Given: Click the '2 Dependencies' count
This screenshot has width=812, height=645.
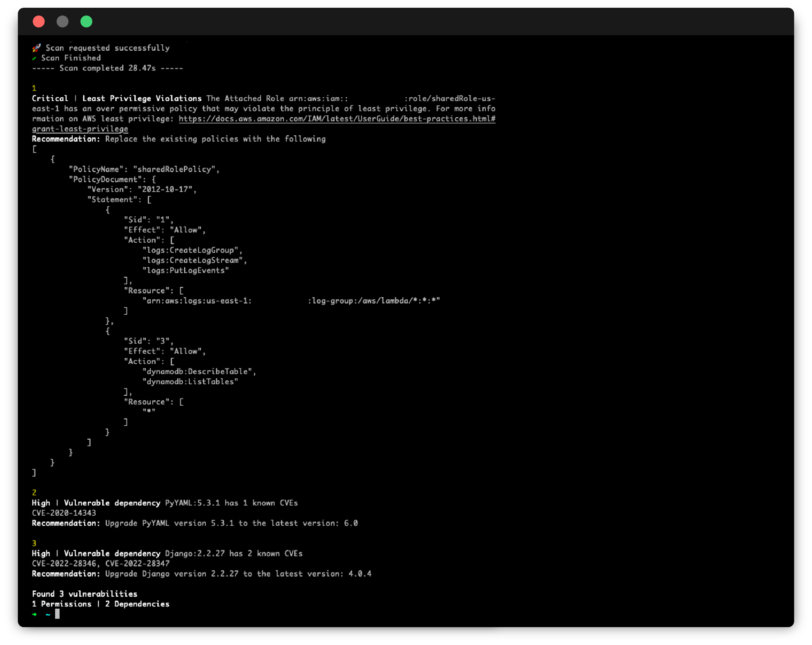Looking at the screenshot, I should coord(137,604).
